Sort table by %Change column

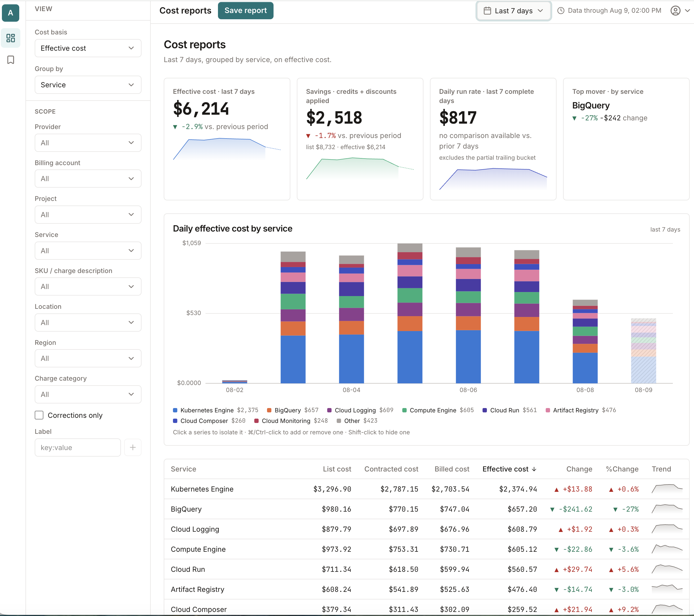pos(622,469)
